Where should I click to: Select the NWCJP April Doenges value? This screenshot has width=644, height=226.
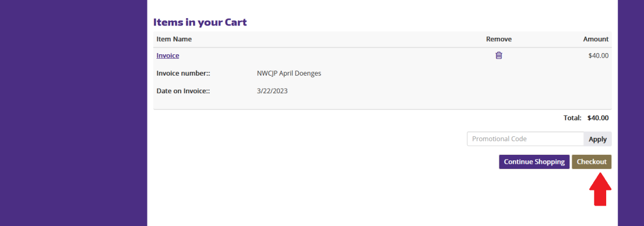pos(289,73)
